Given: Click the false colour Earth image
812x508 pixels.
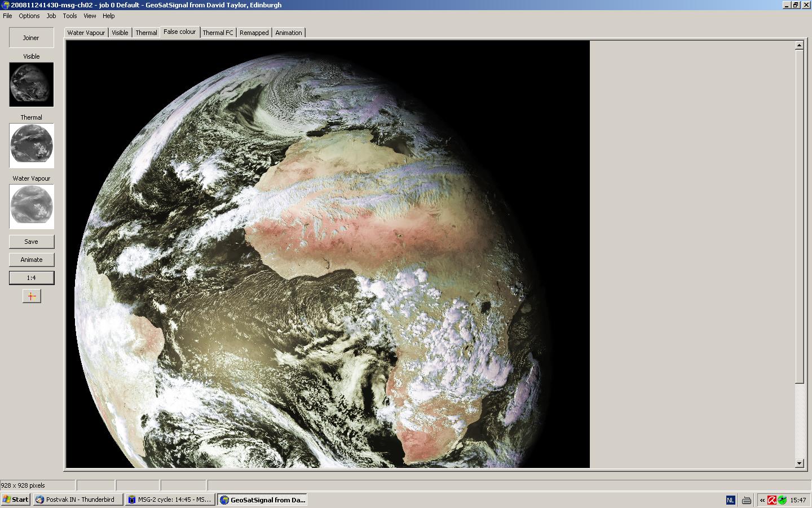Looking at the screenshot, I should (x=328, y=254).
